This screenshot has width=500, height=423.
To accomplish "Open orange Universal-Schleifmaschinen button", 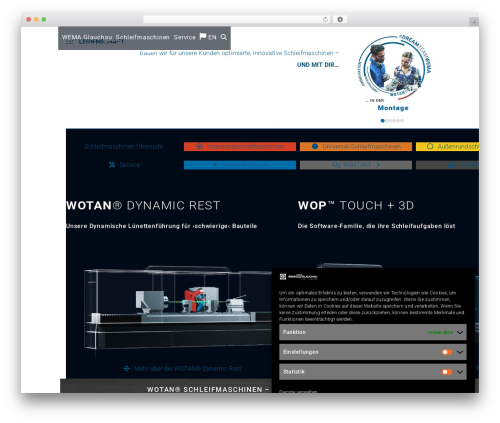I will point(356,146).
